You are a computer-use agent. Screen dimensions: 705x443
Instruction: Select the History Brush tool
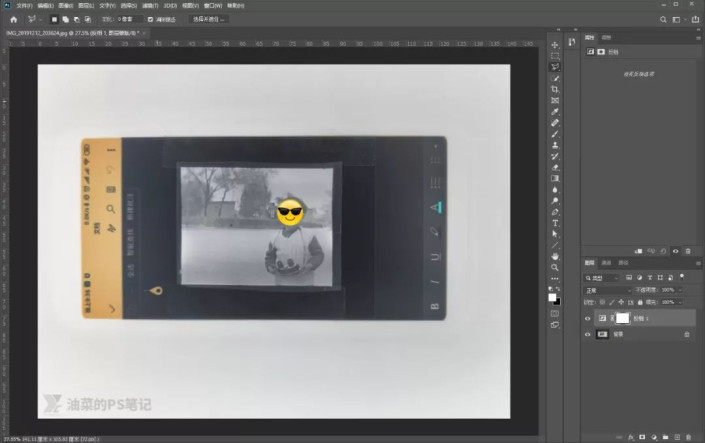coord(555,157)
